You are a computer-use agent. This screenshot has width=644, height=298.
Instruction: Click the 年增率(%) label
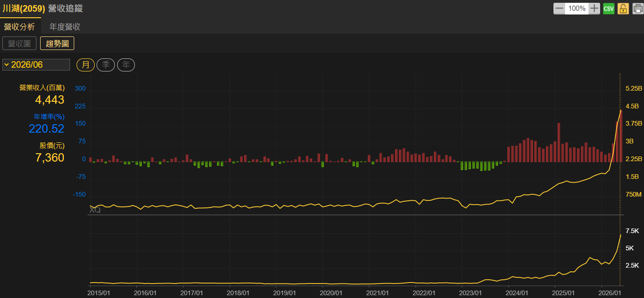[x=49, y=116]
